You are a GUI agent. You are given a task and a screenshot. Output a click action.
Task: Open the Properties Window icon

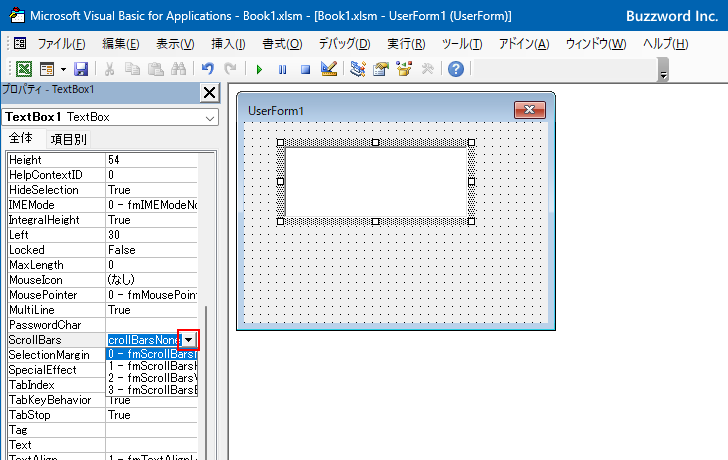tap(381, 69)
